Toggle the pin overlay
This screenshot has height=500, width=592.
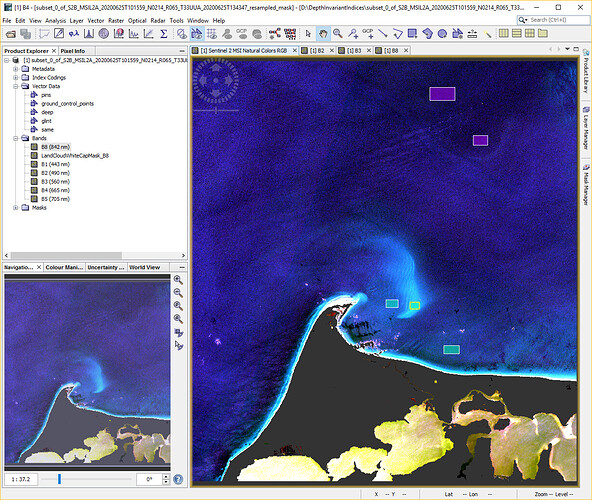[227, 34]
